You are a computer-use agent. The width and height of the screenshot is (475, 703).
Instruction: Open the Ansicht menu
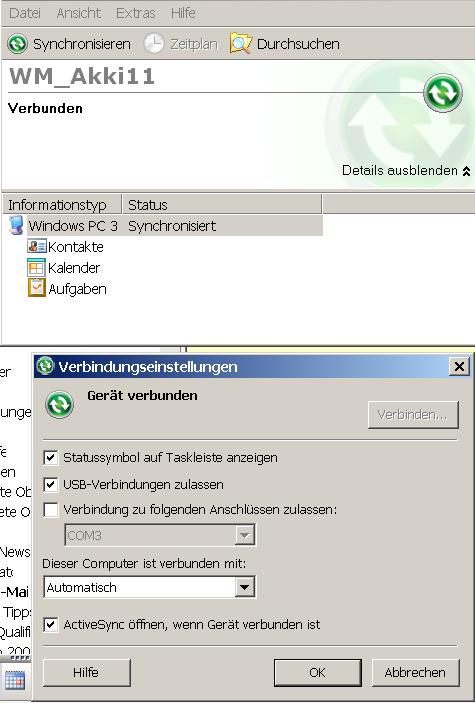78,13
